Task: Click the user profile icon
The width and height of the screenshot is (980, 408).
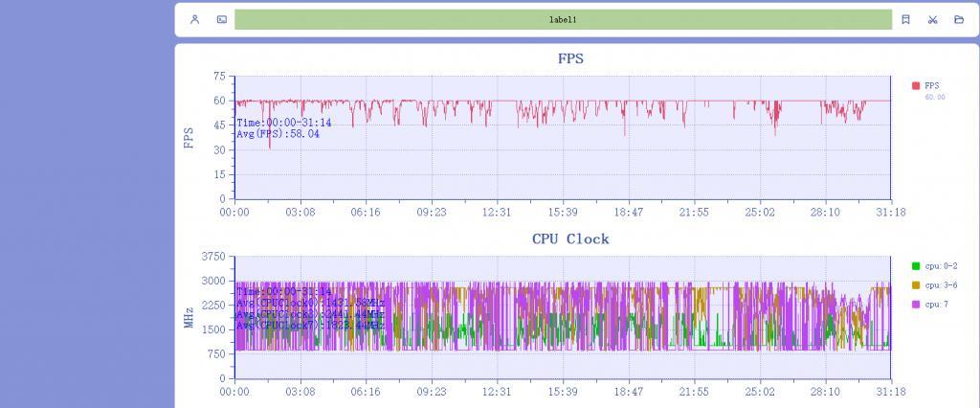Action: click(195, 19)
